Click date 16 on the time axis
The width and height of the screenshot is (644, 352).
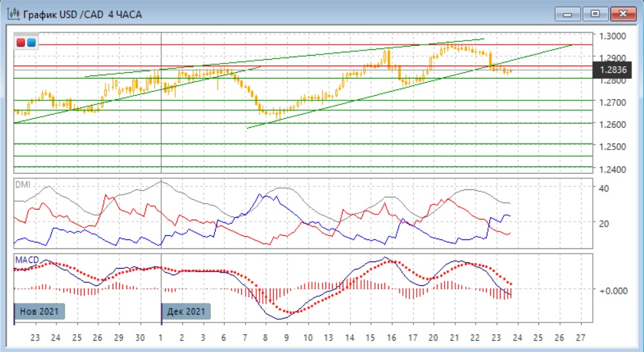click(391, 338)
